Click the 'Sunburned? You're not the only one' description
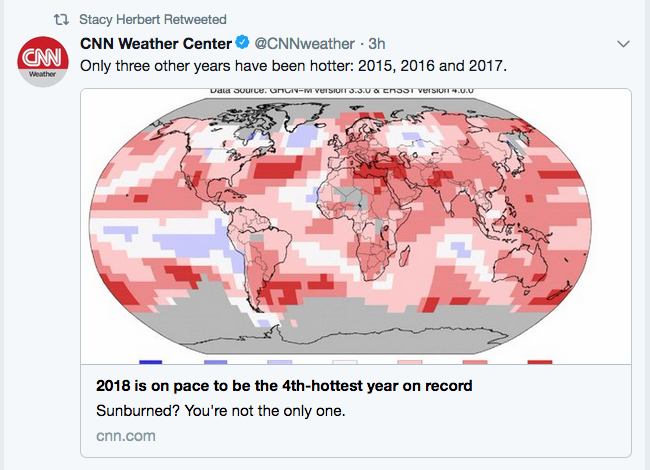Screen dimensions: 650x470 coord(221,411)
